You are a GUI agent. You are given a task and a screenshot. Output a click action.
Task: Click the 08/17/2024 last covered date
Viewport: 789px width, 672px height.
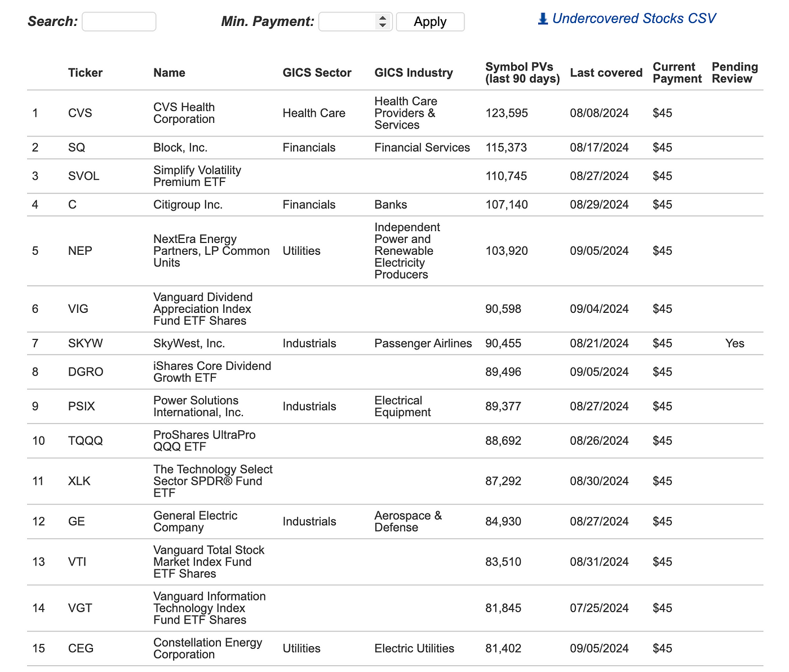pyautogui.click(x=600, y=148)
